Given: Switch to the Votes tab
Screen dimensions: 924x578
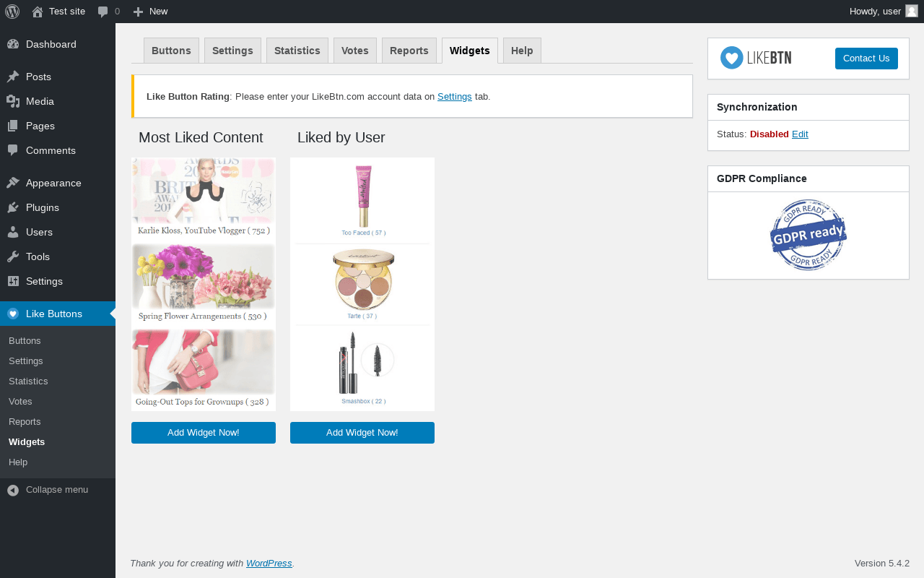Looking at the screenshot, I should (x=355, y=51).
